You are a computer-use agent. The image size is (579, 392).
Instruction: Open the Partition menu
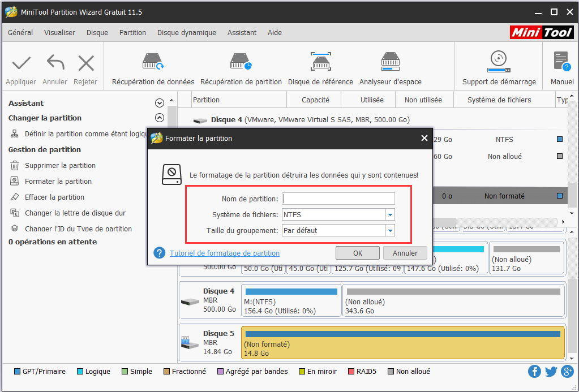coord(132,32)
